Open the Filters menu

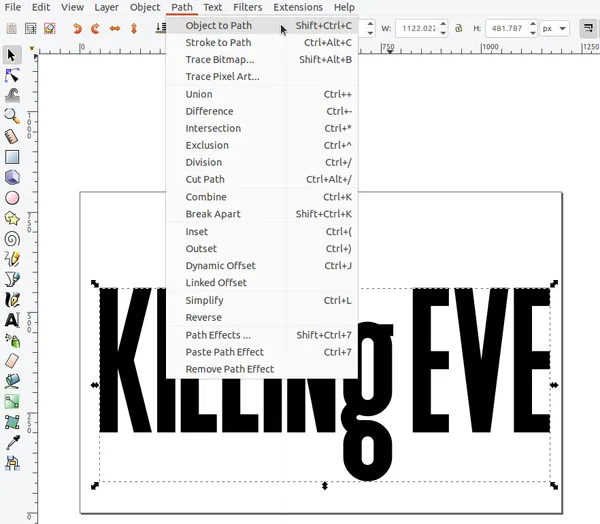tap(248, 7)
